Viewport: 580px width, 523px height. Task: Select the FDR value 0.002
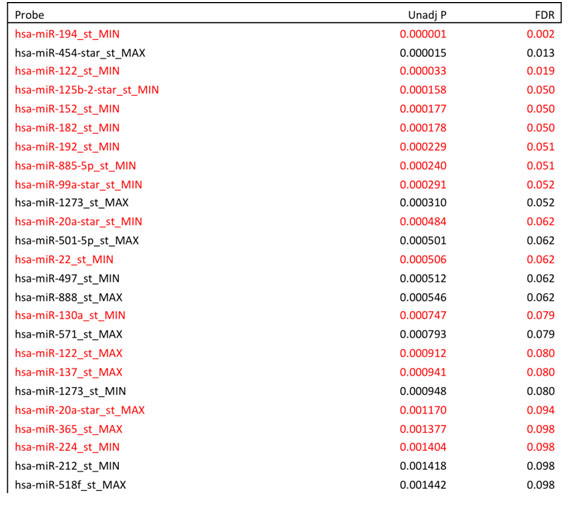(x=540, y=34)
